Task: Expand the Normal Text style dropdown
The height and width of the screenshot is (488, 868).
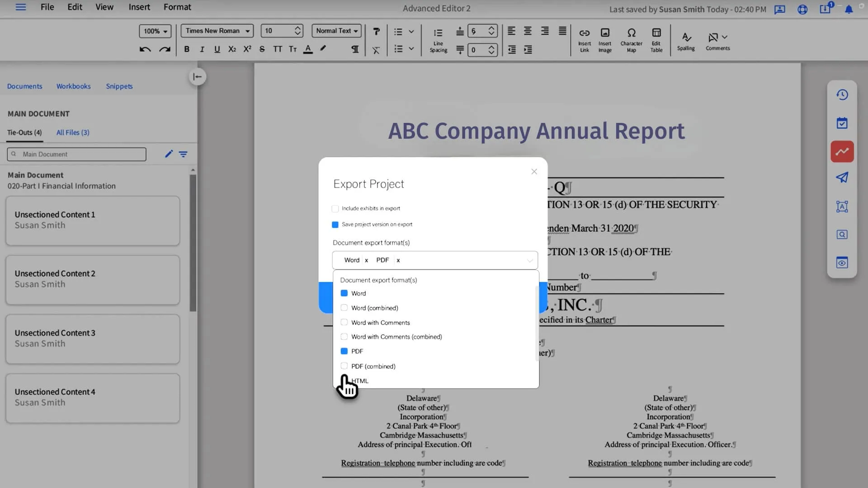Action: [x=336, y=31]
